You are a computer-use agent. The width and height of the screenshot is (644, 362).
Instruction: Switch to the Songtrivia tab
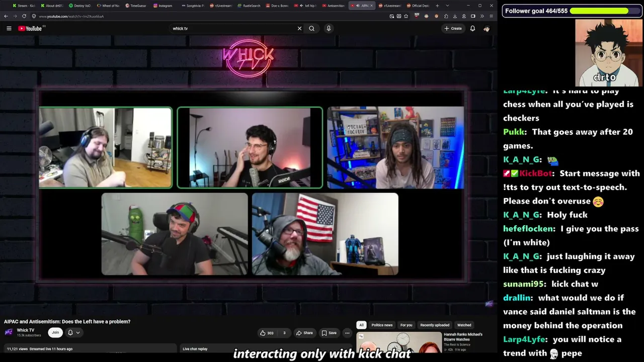[193, 6]
